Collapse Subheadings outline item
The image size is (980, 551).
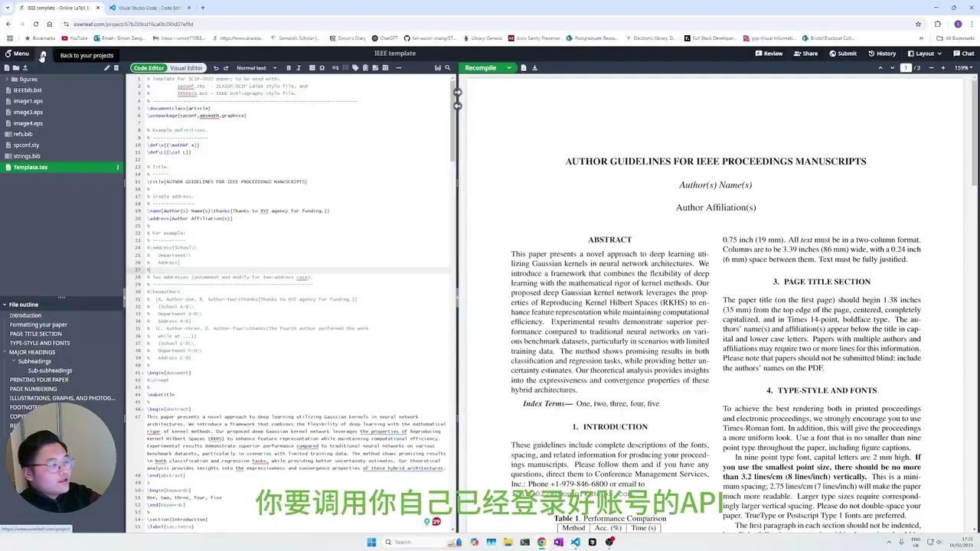pos(15,361)
